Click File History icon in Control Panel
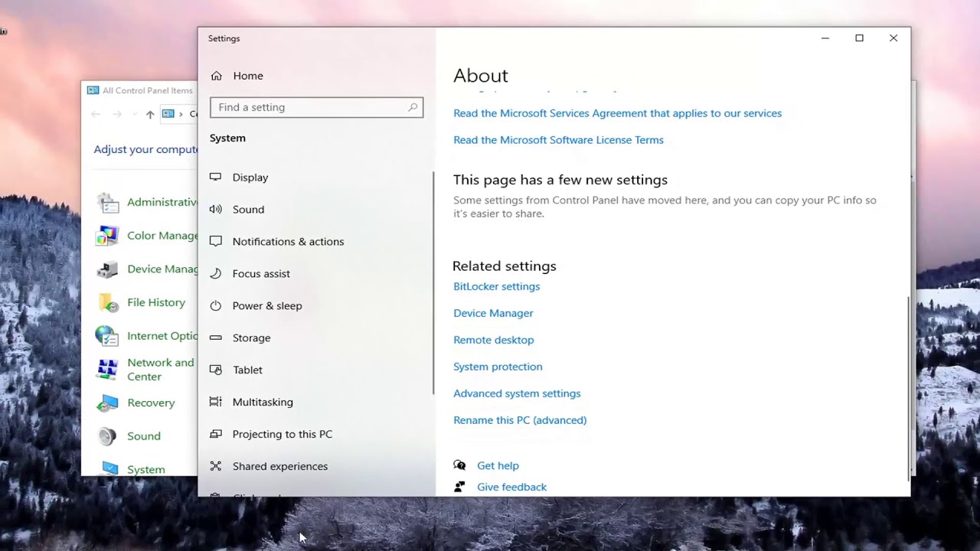The width and height of the screenshot is (980, 551). (108, 303)
